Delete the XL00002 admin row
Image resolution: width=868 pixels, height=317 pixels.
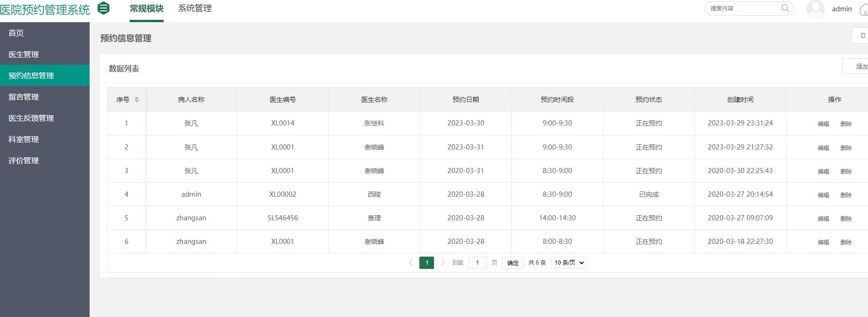coord(846,195)
